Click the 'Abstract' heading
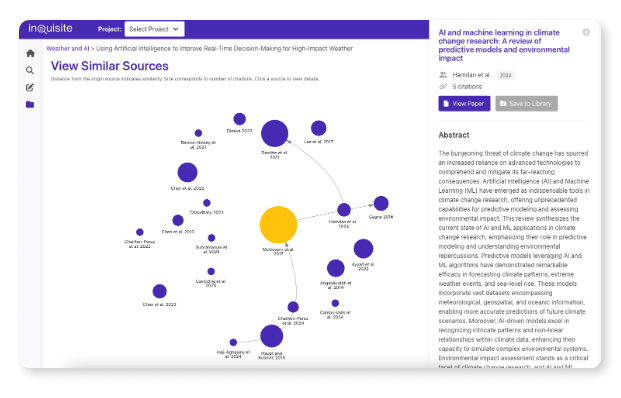621x398 pixels. [454, 135]
